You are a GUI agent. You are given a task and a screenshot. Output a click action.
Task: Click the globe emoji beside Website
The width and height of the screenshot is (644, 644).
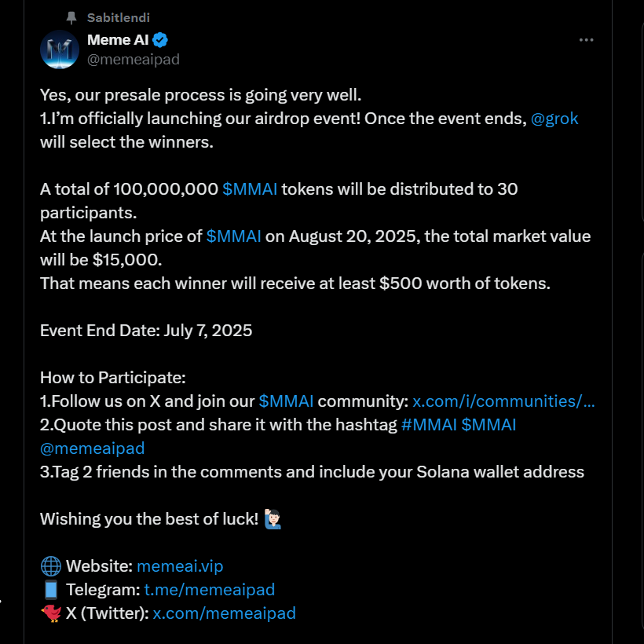[50, 566]
